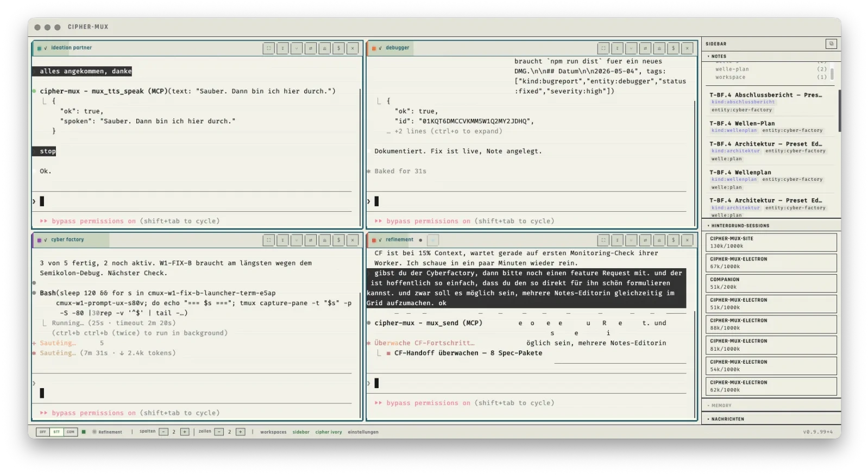Click the vertical arrows icon in debugger pane

pyautogui.click(x=617, y=48)
